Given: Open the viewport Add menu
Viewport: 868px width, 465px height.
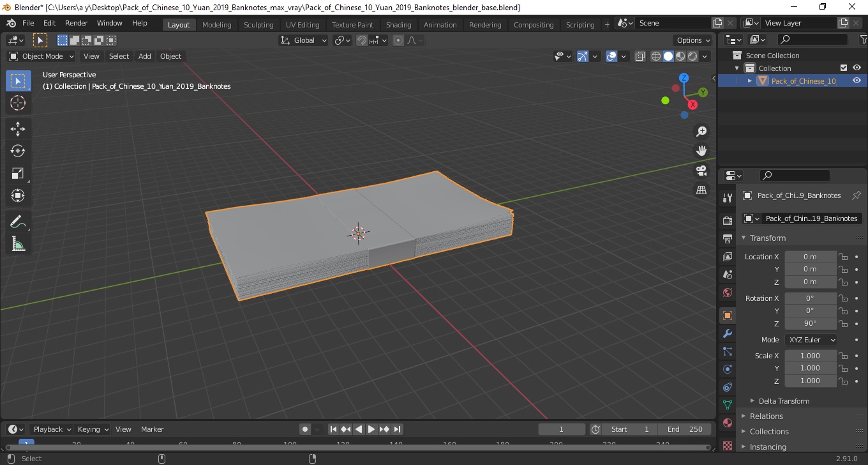Looking at the screenshot, I should pyautogui.click(x=145, y=56).
